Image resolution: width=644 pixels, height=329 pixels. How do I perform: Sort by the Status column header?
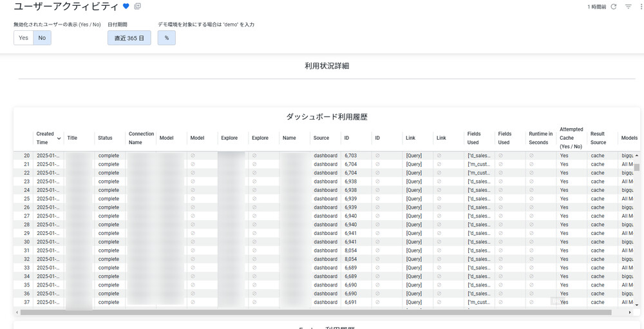[x=105, y=138]
